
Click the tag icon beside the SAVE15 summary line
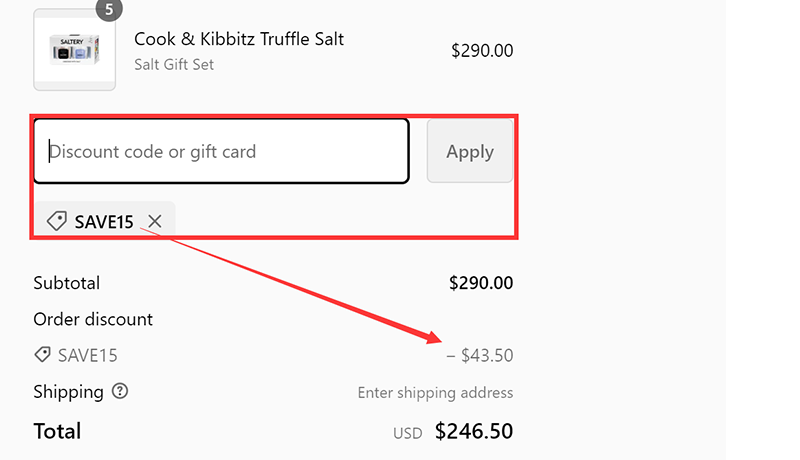click(x=42, y=355)
